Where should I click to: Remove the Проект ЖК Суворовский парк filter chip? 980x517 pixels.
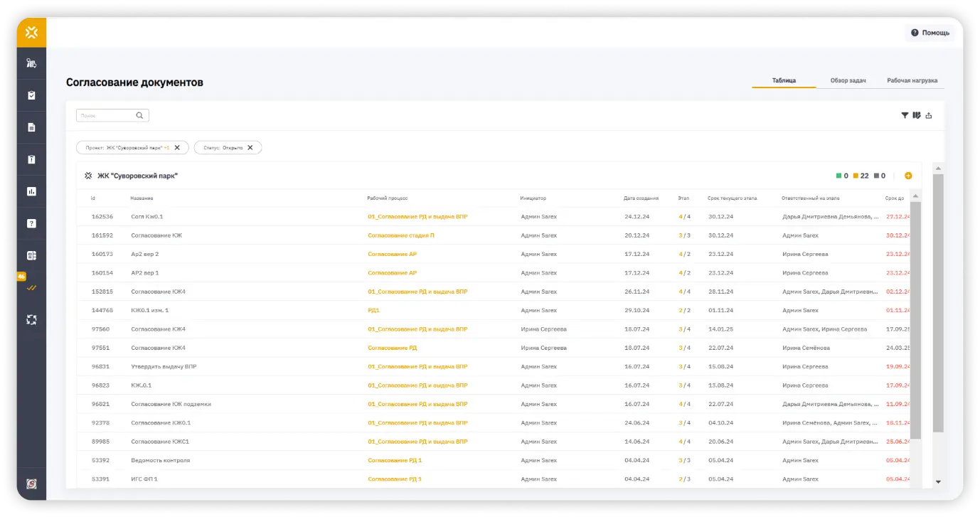point(177,148)
